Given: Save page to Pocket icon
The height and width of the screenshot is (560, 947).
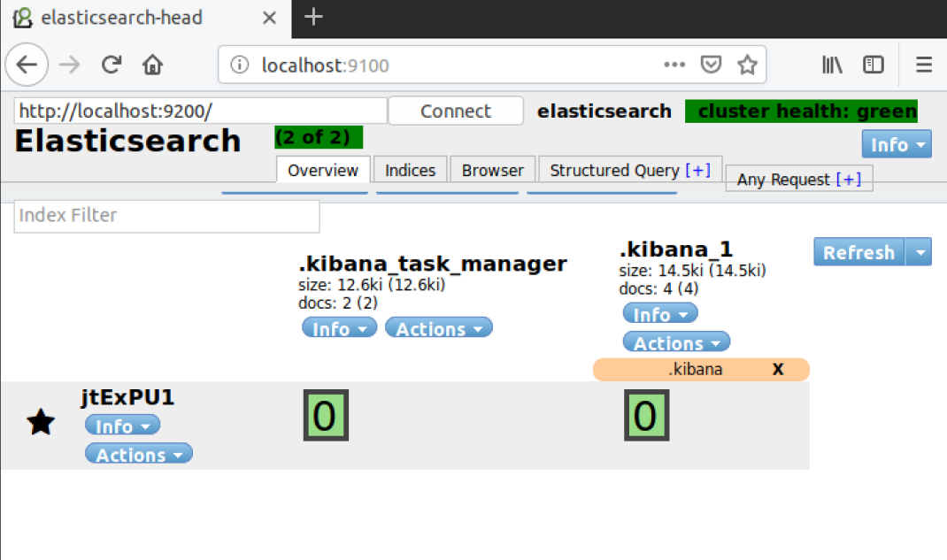Looking at the screenshot, I should [711, 65].
